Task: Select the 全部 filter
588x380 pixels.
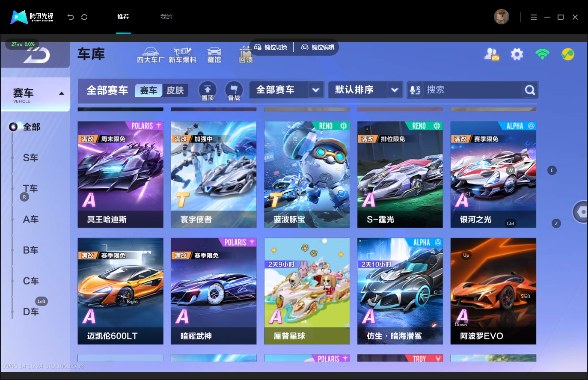Action: tap(32, 127)
